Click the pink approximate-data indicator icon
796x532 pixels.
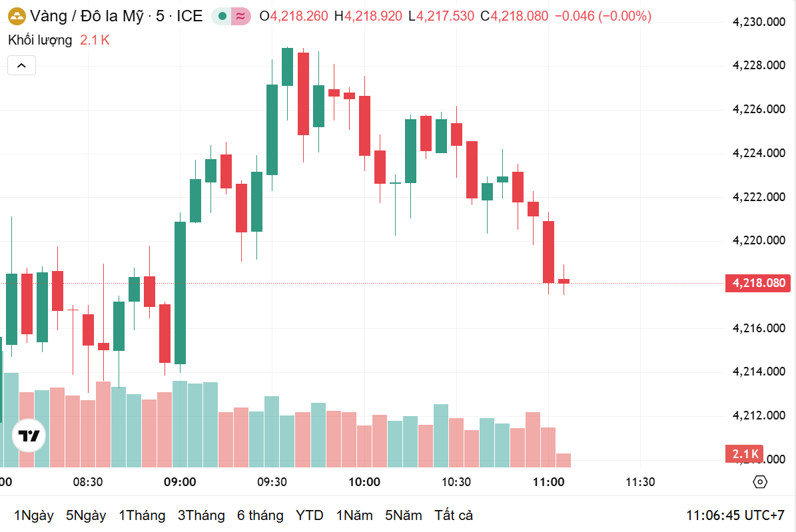point(240,16)
